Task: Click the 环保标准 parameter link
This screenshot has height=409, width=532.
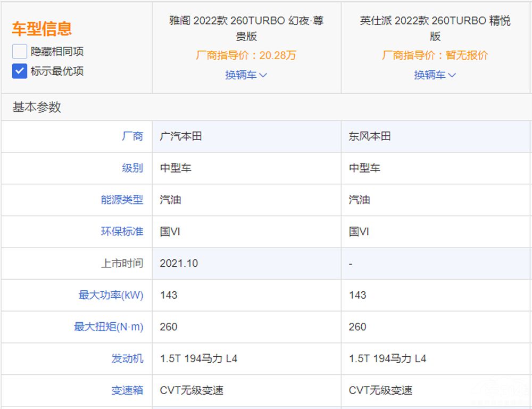Action: [x=122, y=232]
